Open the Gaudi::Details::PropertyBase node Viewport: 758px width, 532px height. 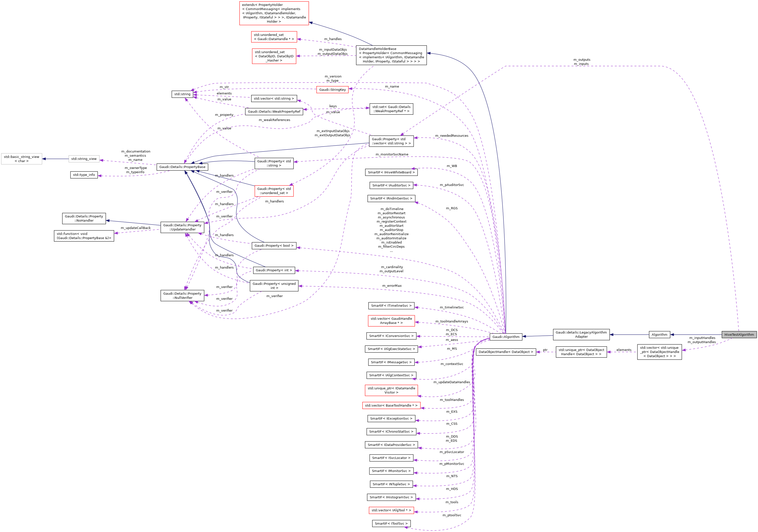(183, 167)
